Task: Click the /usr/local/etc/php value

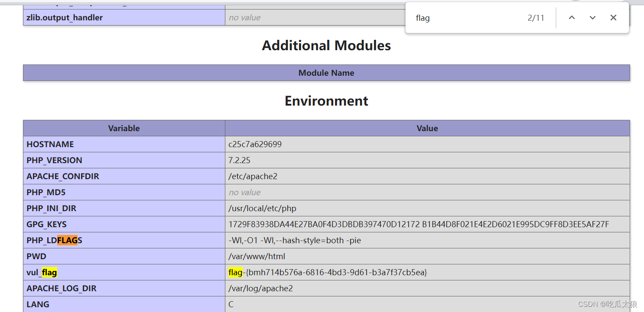Action: pos(262,208)
